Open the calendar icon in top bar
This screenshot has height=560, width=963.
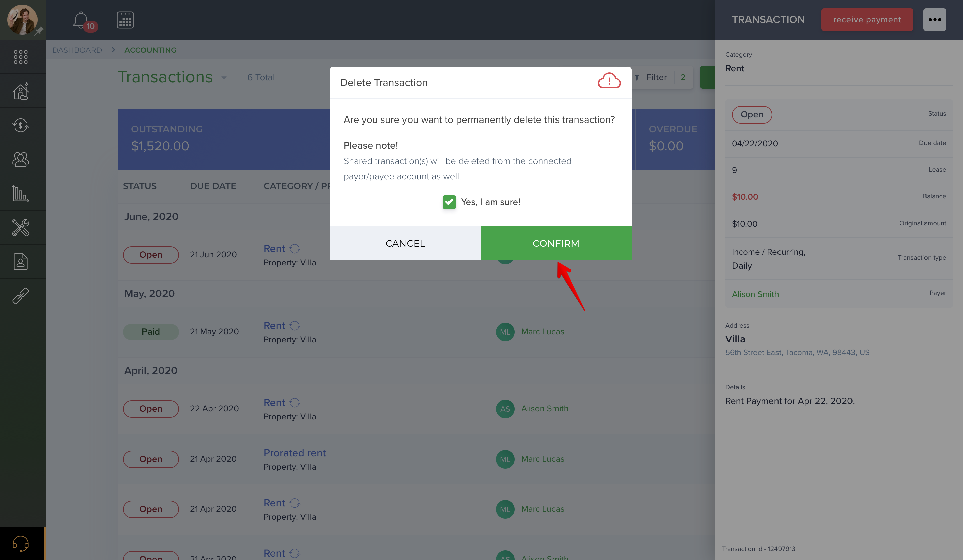125,20
